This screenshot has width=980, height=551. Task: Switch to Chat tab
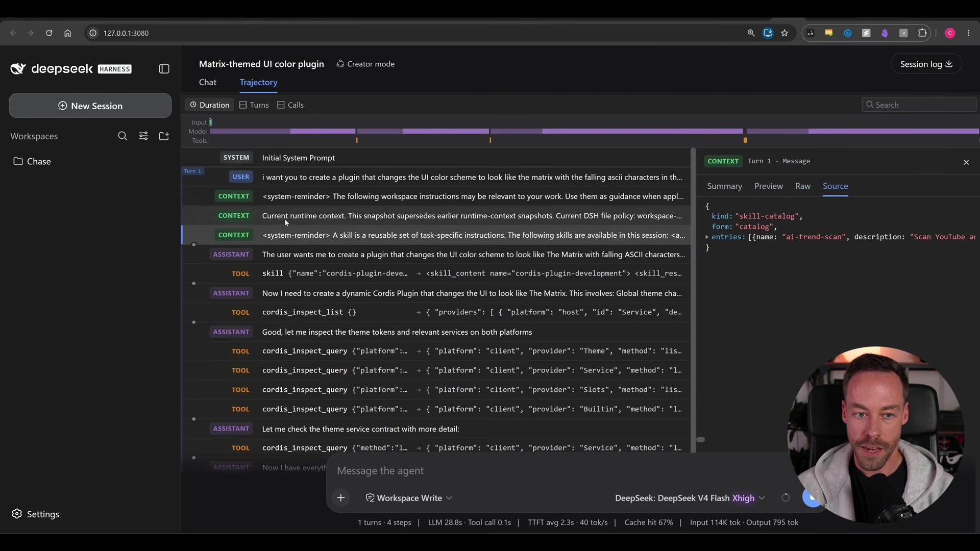coord(208,82)
